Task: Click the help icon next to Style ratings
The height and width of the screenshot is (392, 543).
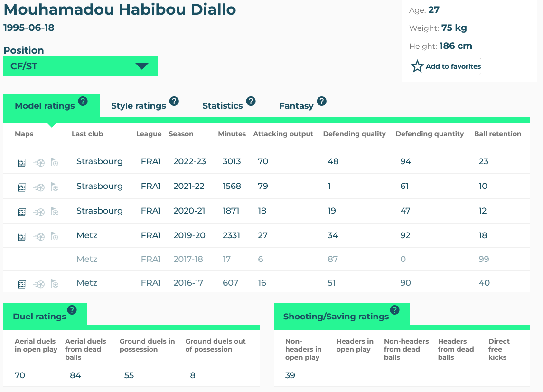Action: [174, 101]
